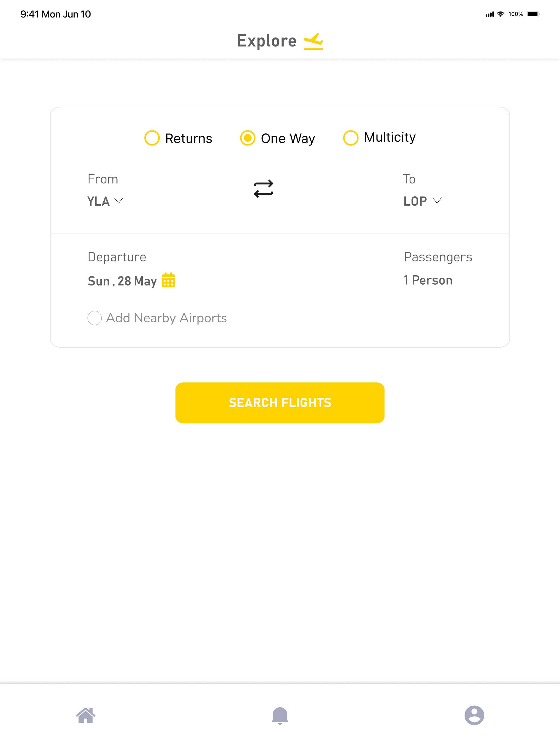Tap the Explore page title

(x=267, y=41)
